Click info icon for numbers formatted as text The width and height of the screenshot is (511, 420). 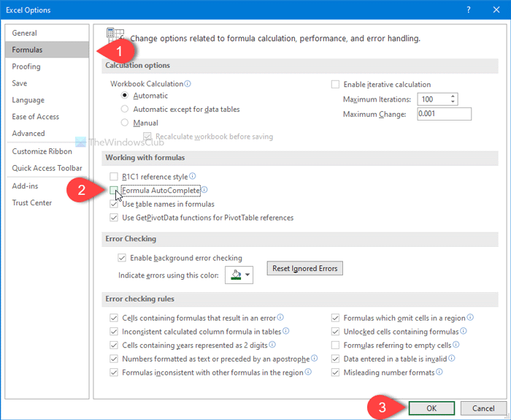coord(314,359)
